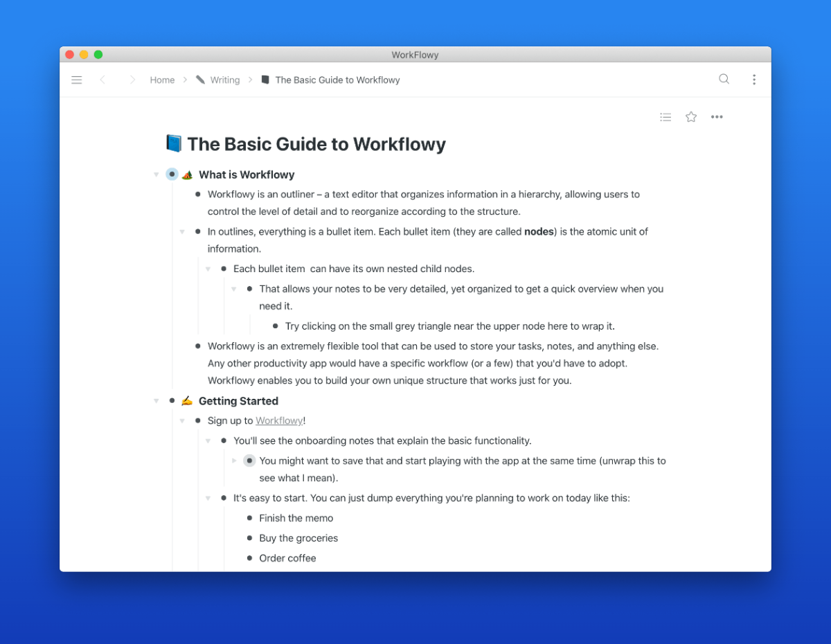The width and height of the screenshot is (831, 644).
Task: Click the blue book emoji in title
Action: coord(174,143)
